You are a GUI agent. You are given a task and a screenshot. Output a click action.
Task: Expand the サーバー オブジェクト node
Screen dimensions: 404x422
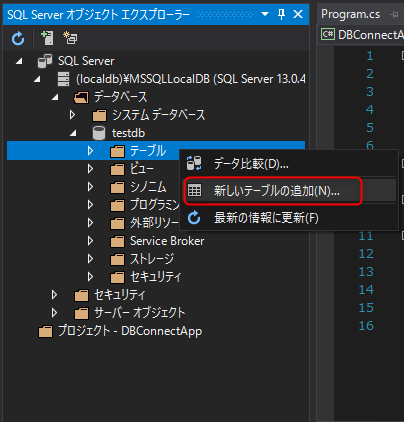pos(54,313)
